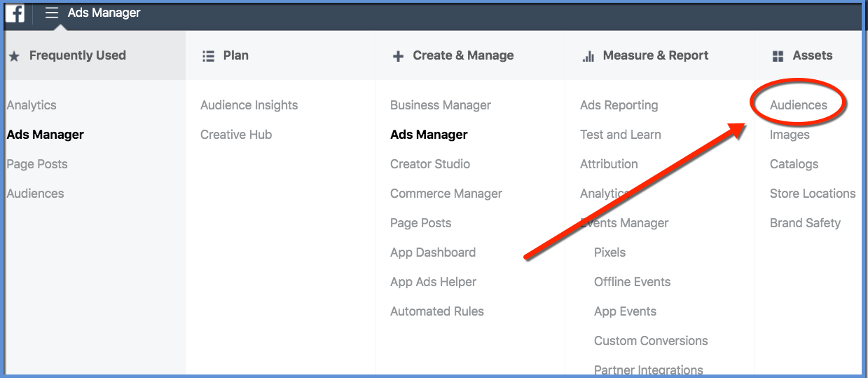Open Attribution
Image resolution: width=868 pixels, height=378 pixels.
point(609,164)
